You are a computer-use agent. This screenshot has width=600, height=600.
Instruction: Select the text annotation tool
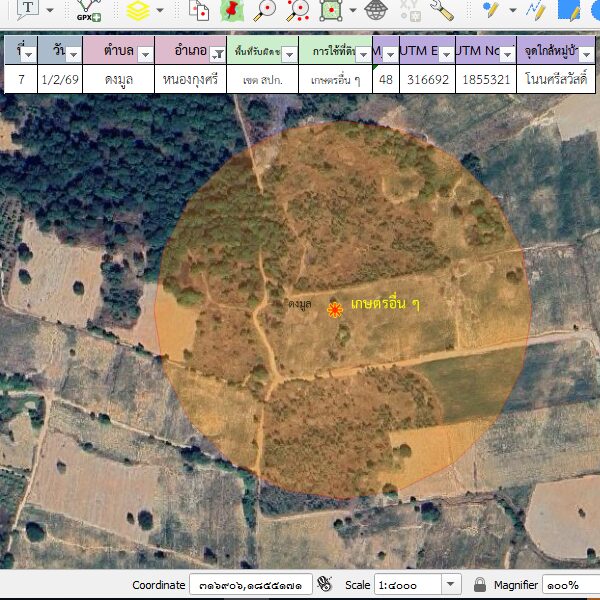pos(27,9)
